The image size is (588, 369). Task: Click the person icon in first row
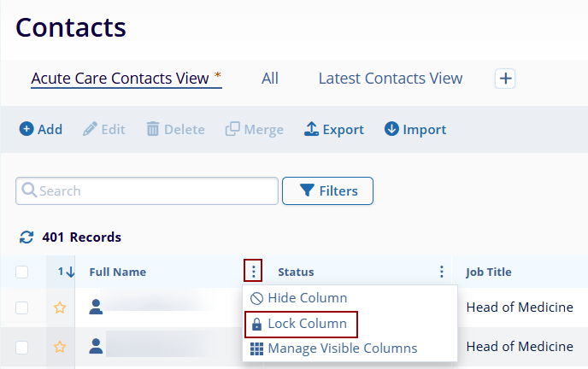[96, 307]
